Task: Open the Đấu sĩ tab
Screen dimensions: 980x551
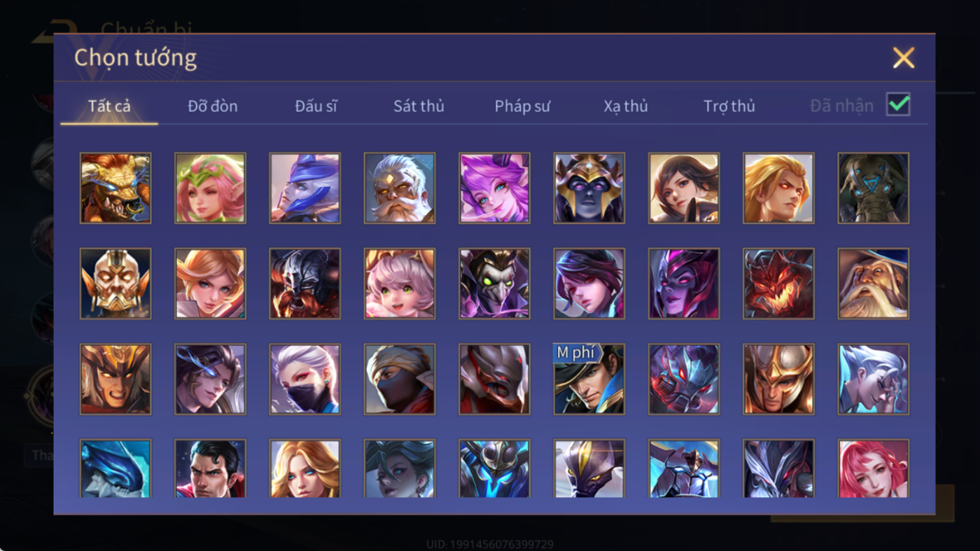Action: 316,106
